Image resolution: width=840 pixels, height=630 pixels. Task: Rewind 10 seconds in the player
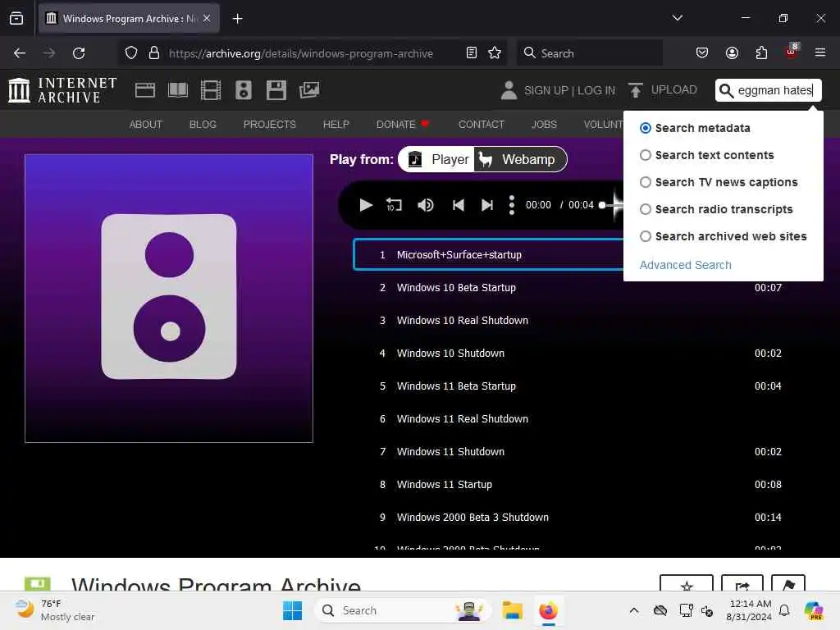click(x=394, y=205)
